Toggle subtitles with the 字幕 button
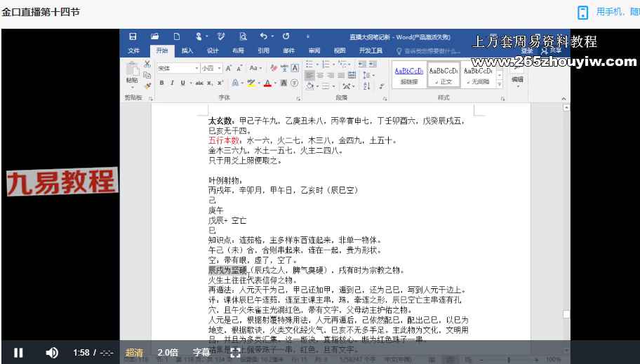Screen dimensions: 640x364 201,353
